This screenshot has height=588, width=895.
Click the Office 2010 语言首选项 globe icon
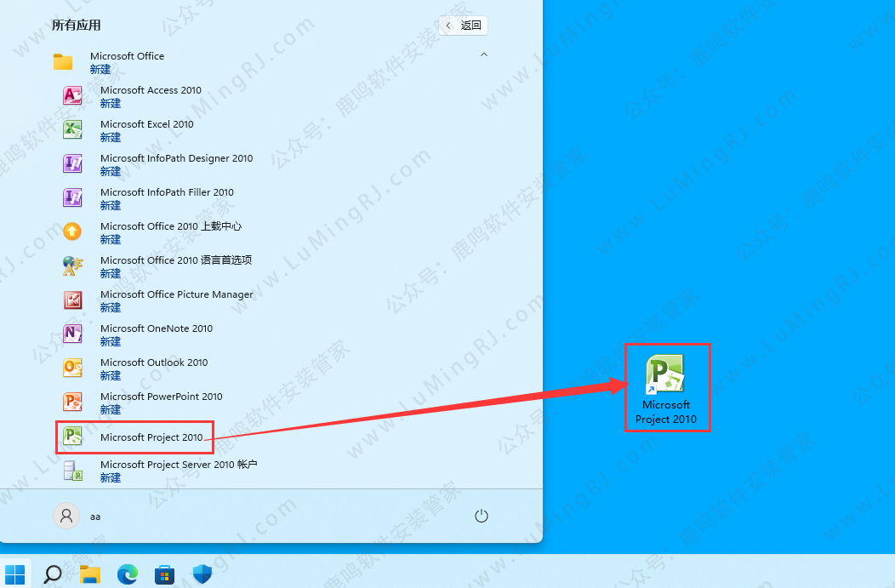coord(72,266)
